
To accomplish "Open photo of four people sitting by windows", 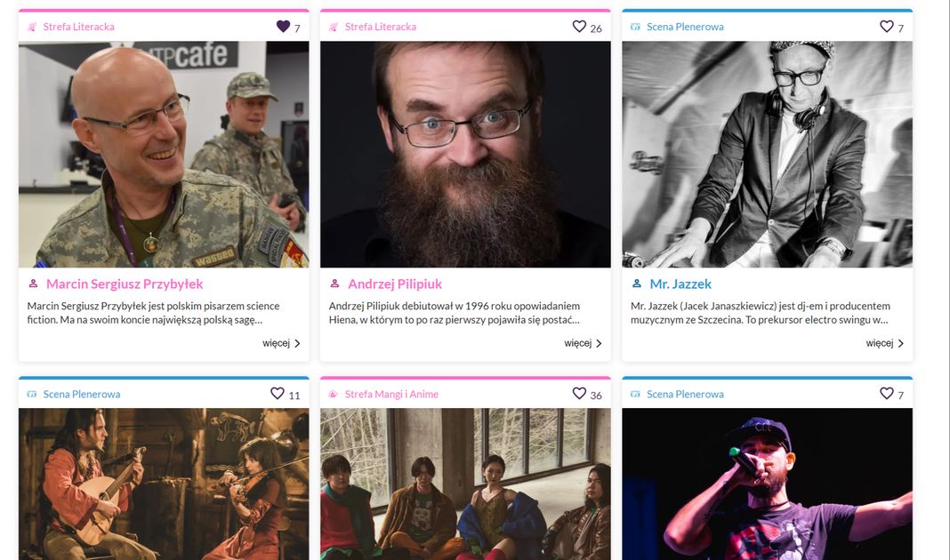I will (x=465, y=484).
